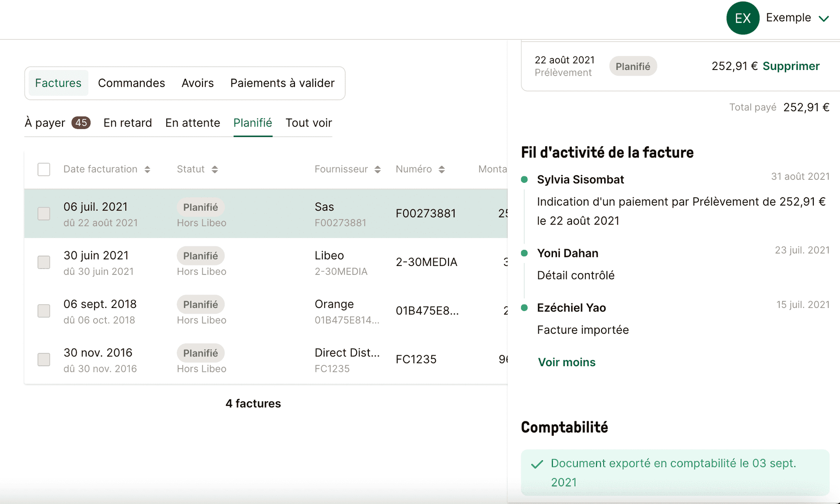
Task: Sort by the Statut column arrows
Action: (x=214, y=170)
